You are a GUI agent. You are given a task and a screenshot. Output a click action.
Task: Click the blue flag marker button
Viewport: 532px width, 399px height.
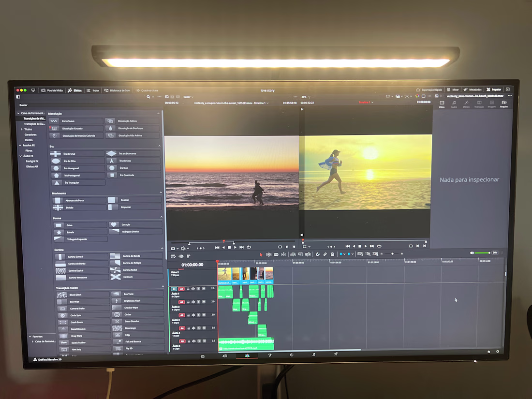point(341,254)
